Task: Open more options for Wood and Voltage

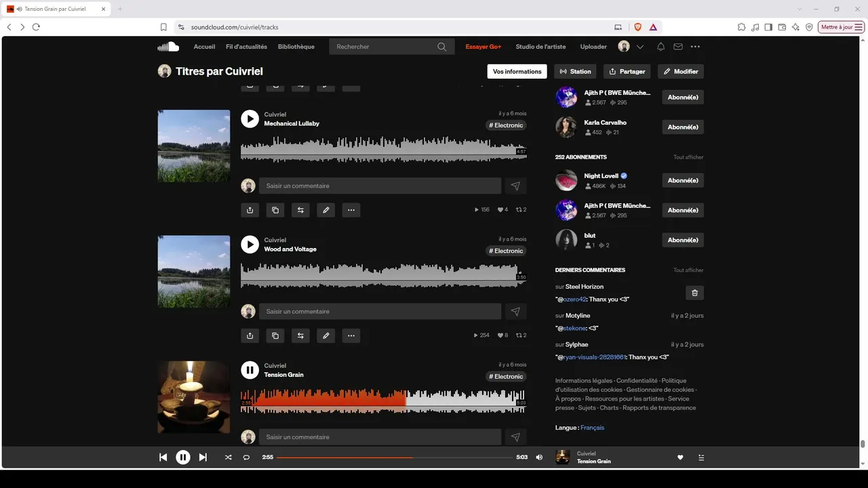Action: click(351, 335)
